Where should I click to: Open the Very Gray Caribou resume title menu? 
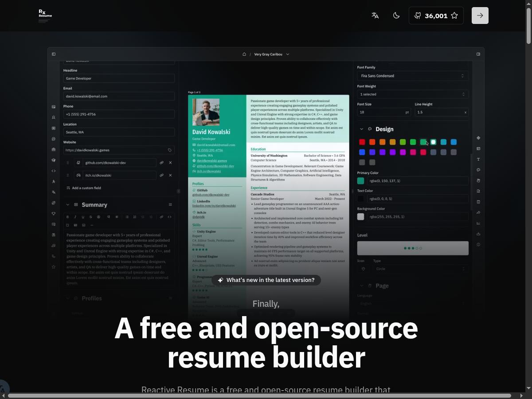[272, 54]
